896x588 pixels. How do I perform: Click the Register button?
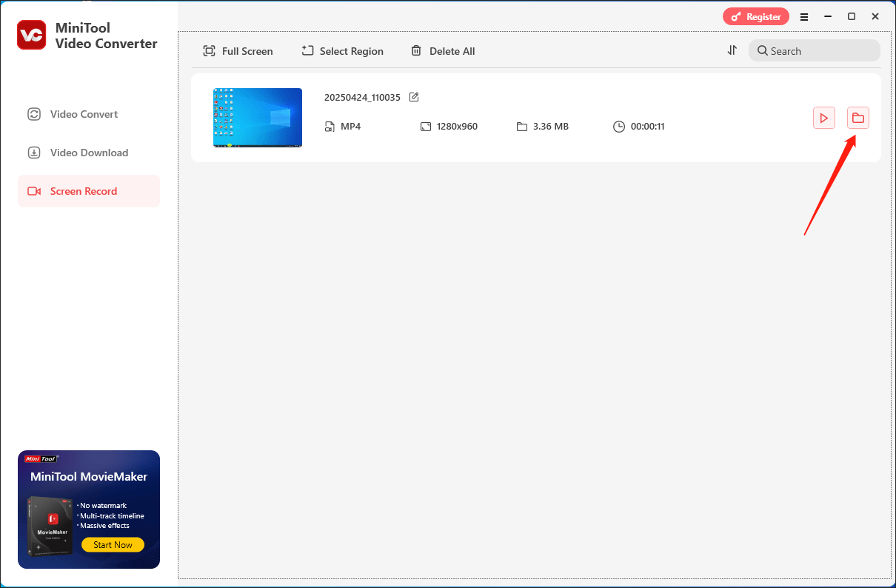756,16
